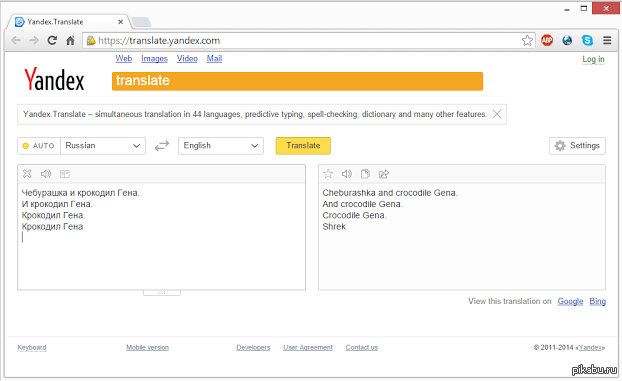622x381 pixels.
Task: Open the Images link
Action: point(154,59)
